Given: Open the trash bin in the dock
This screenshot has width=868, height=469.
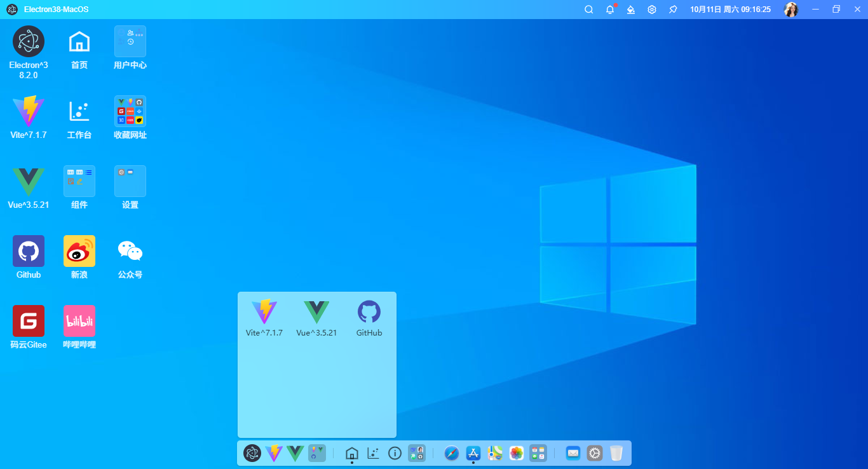Looking at the screenshot, I should pos(616,453).
